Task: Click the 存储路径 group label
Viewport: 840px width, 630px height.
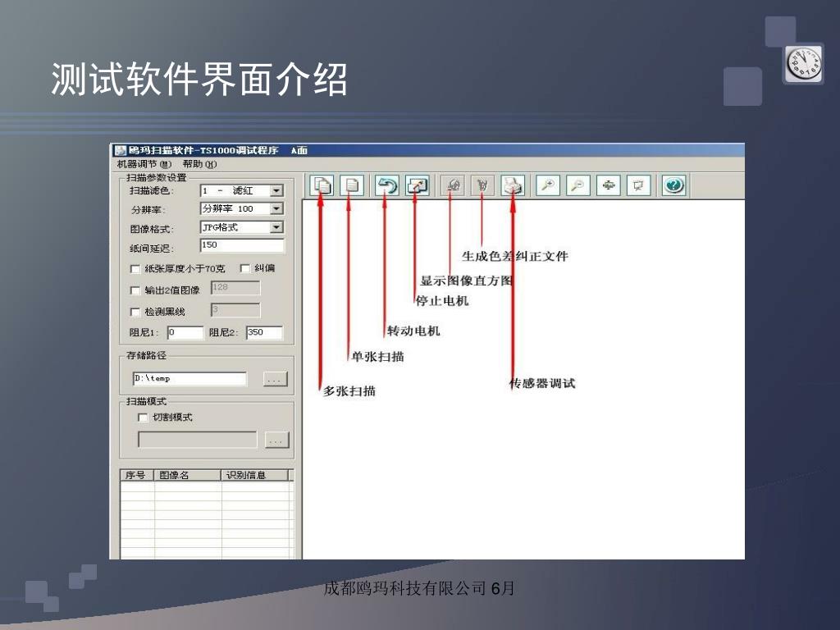Action: (146, 356)
